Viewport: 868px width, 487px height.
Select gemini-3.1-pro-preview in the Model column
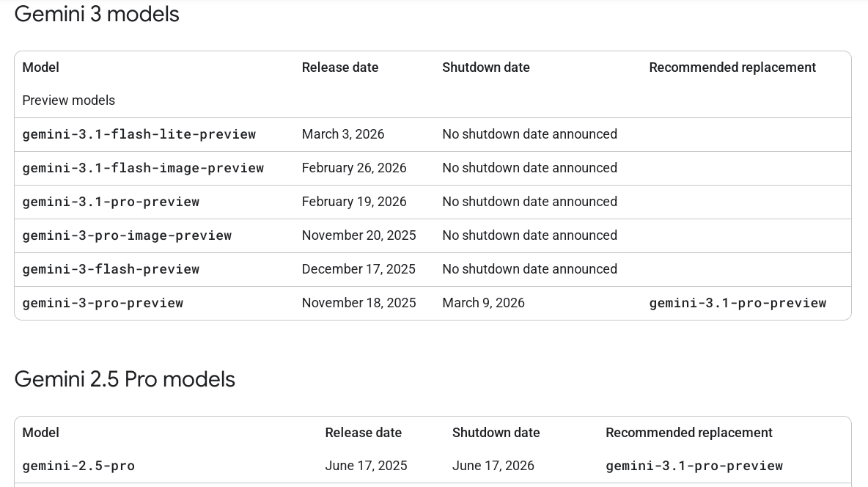click(x=111, y=202)
